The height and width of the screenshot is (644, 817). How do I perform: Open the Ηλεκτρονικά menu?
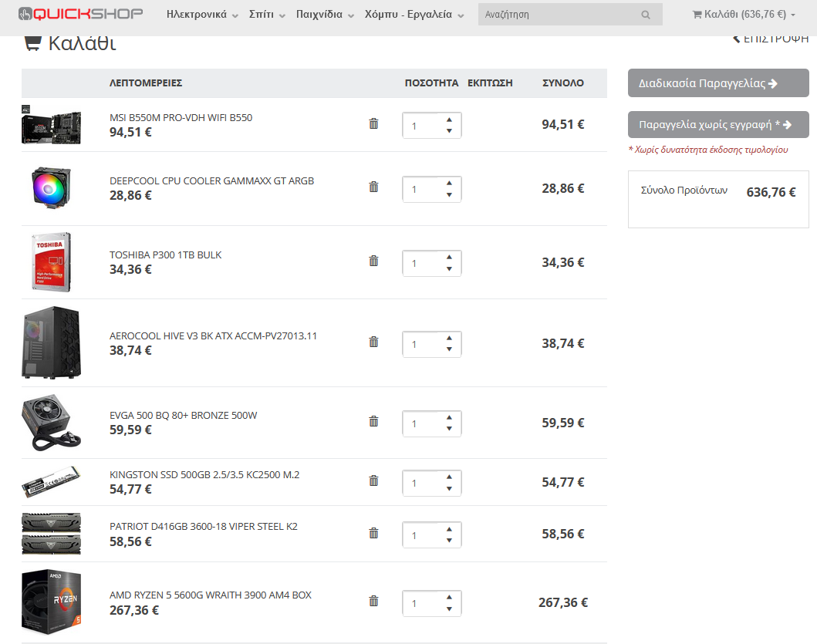[x=202, y=15]
